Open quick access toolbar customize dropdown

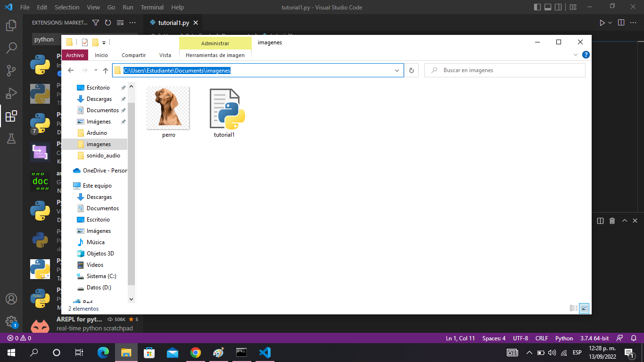[x=104, y=42]
